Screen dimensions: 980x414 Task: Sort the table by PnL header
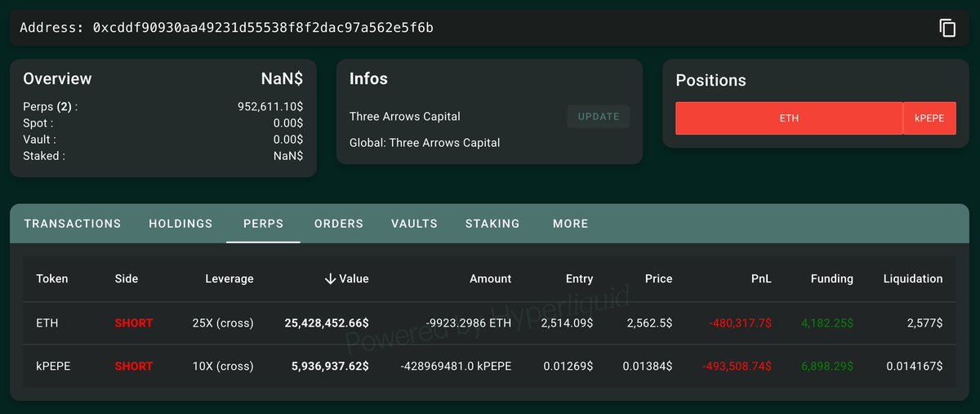click(761, 279)
